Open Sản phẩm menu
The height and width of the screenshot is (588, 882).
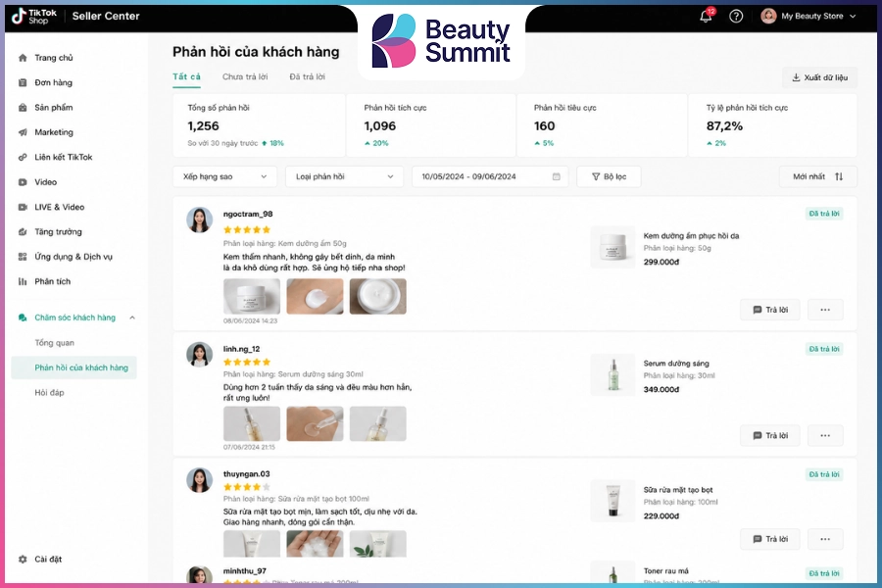point(54,108)
